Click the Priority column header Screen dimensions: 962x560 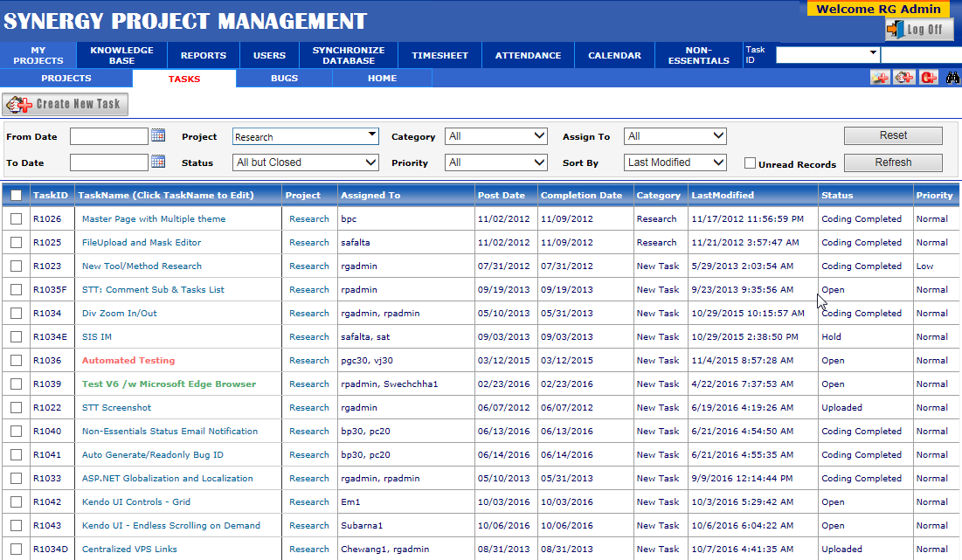tap(934, 195)
